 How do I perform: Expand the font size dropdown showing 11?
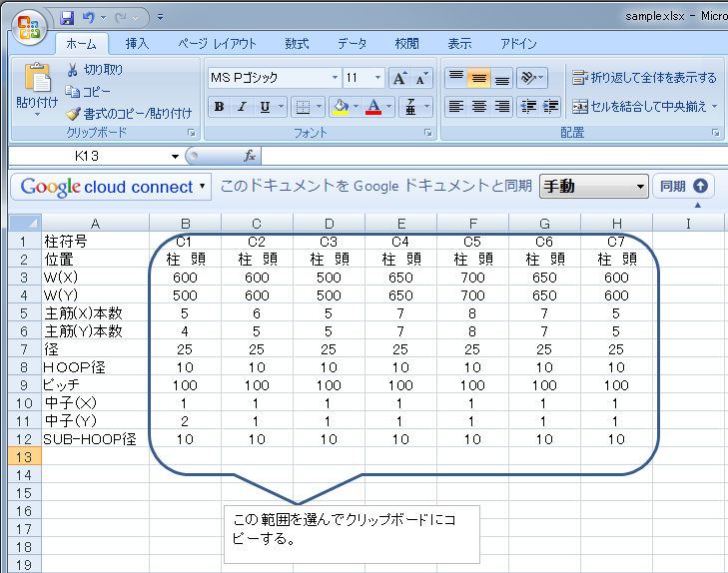click(x=376, y=78)
